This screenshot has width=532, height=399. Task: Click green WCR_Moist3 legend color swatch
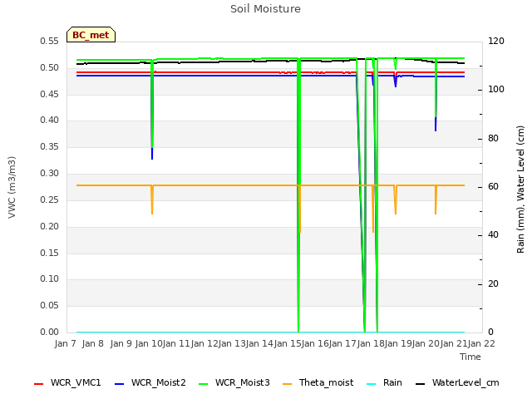203,384
